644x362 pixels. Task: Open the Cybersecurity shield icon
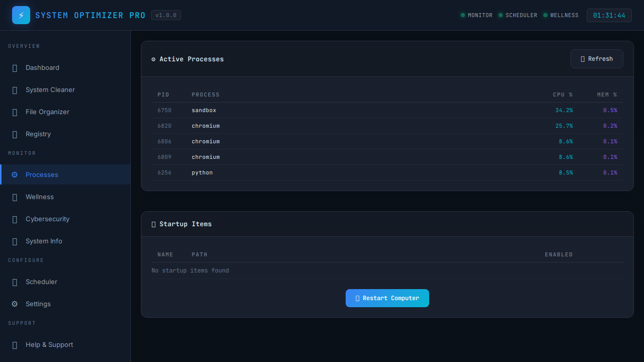coord(15,219)
